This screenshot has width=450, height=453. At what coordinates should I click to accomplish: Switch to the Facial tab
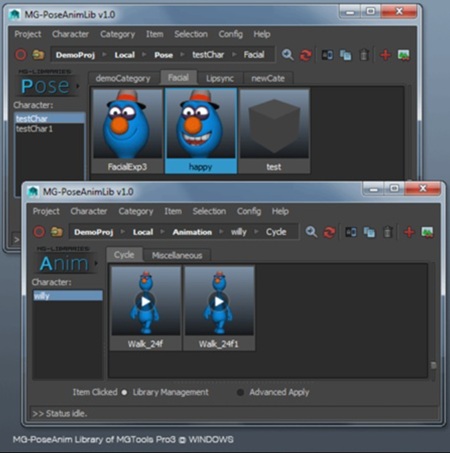(178, 78)
